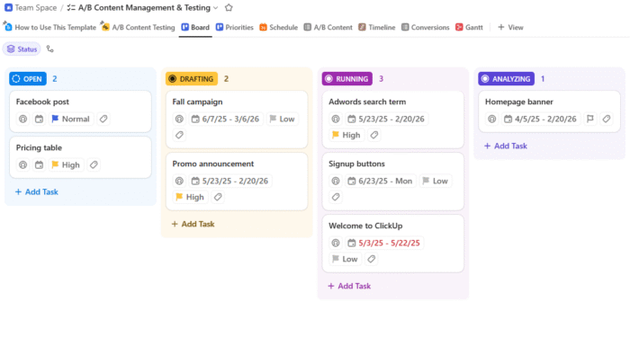Click assignee icon on Fall campaign card
The width and height of the screenshot is (630, 364).
179,119
